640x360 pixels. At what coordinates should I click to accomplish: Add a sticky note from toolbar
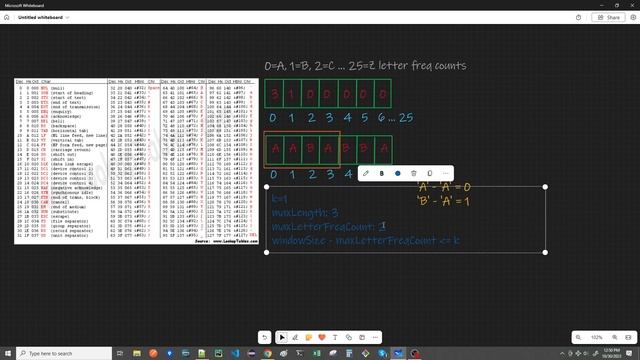click(x=309, y=338)
